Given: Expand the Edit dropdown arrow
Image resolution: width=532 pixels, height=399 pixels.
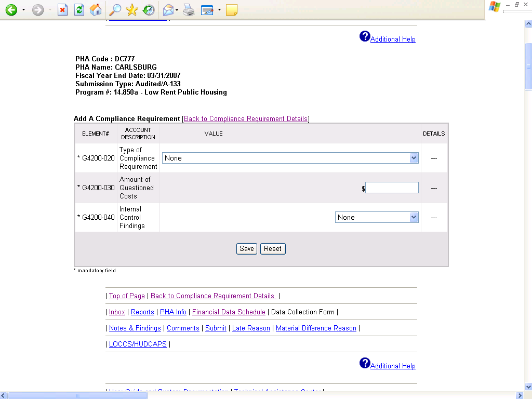Looking at the screenshot, I should click(x=219, y=10).
